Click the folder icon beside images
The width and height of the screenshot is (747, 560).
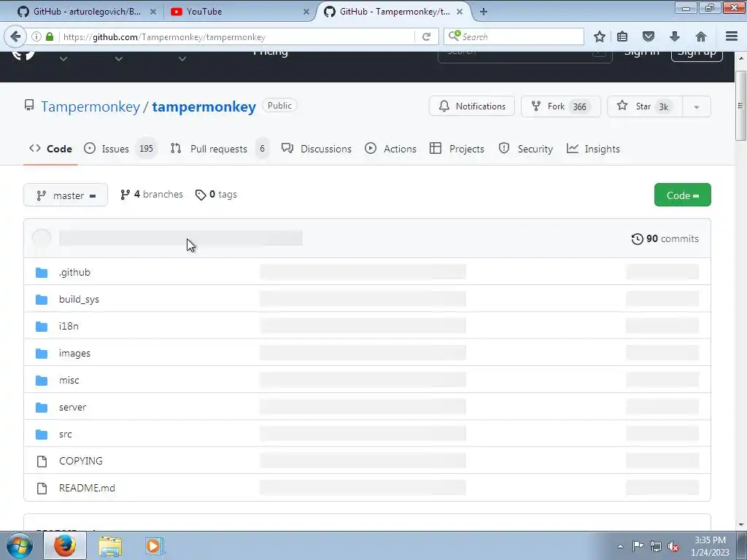click(x=42, y=354)
